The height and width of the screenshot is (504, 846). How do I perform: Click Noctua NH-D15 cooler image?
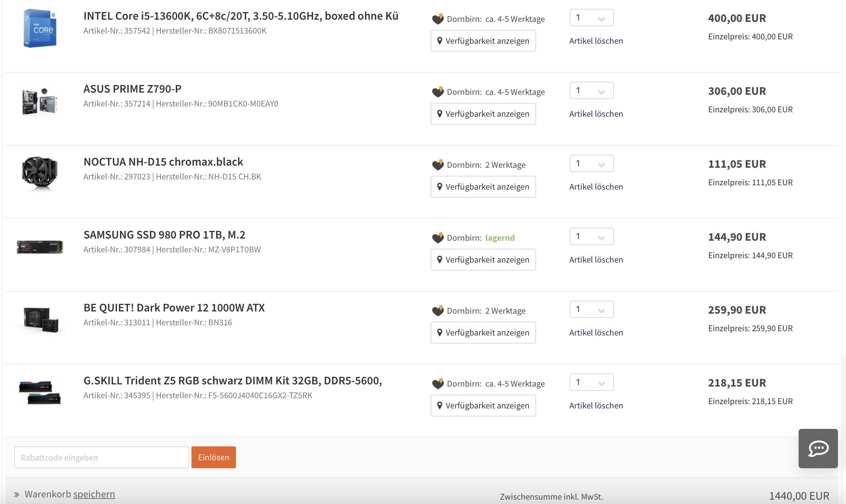tap(40, 174)
